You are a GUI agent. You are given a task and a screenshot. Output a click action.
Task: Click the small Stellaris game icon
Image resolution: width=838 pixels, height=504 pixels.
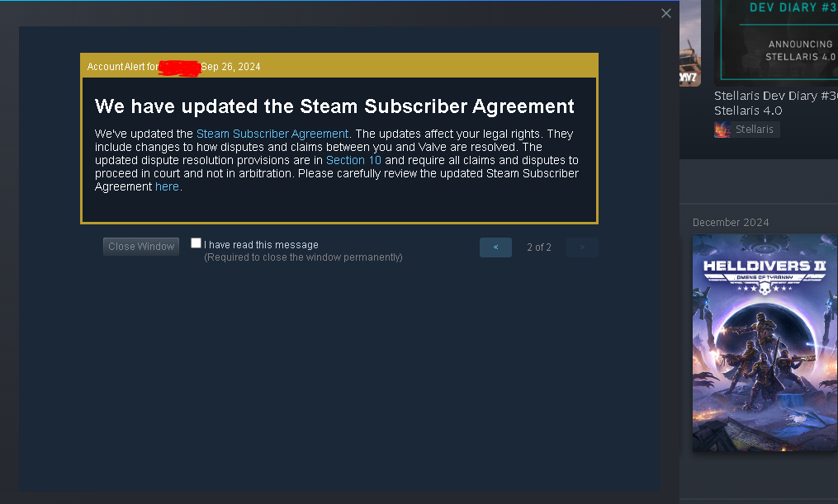click(722, 130)
